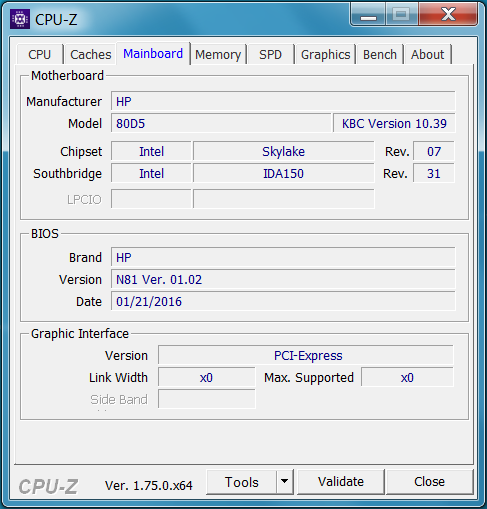Viewport: 487px width, 509px height.
Task: Click the Chipset Rev. value 07
Action: [x=434, y=152]
